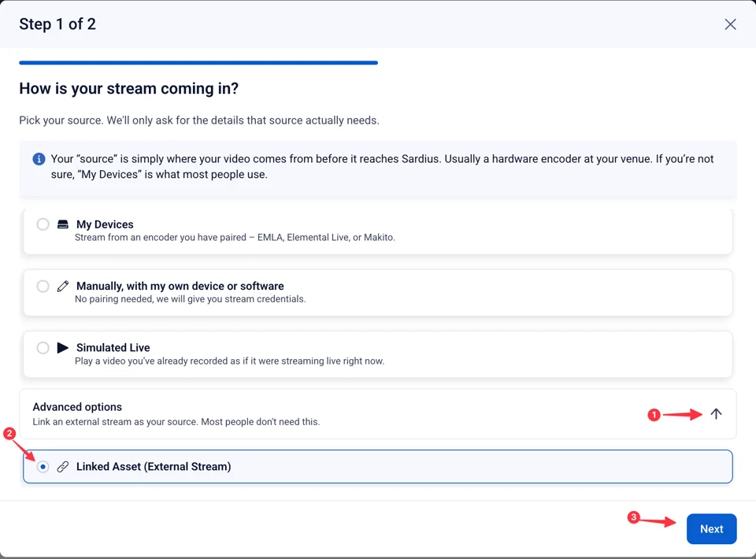
Task: Click the info notice text about your source
Action: [382, 167]
